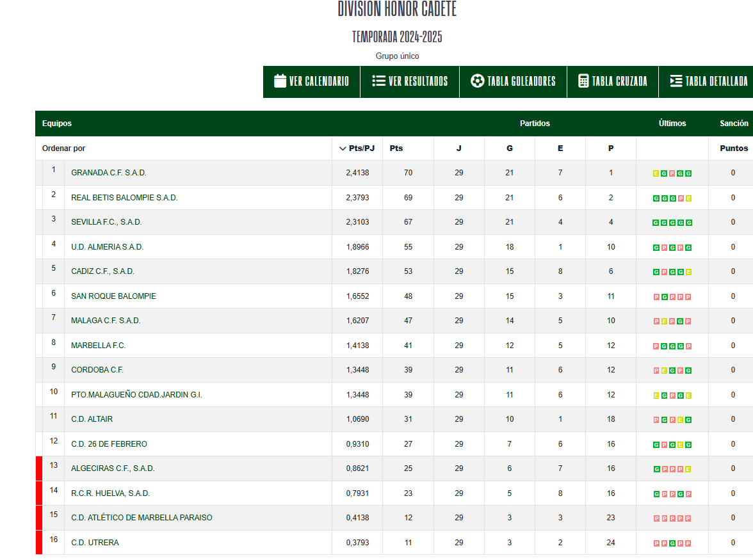
Task: Click yellow E badge in Malaga row
Action: point(664,321)
